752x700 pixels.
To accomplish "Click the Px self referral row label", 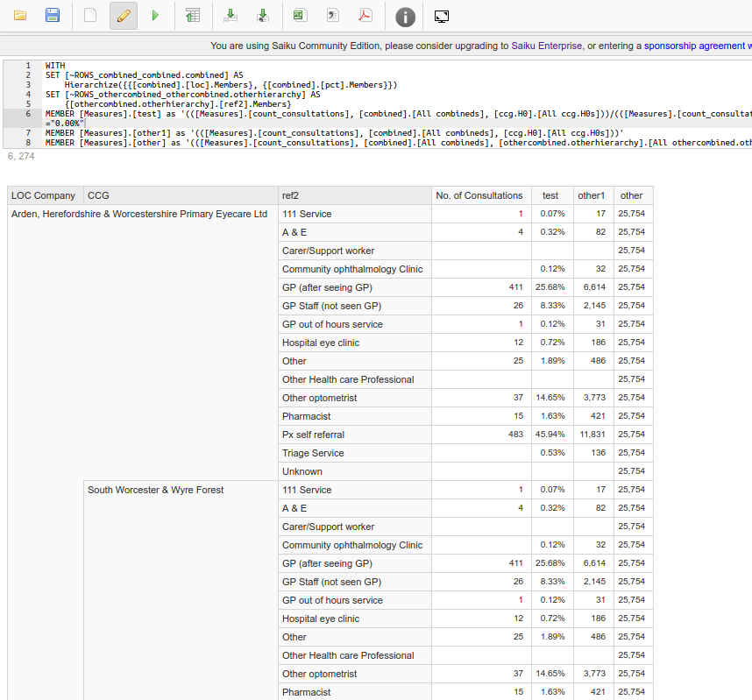I will 313,435.
